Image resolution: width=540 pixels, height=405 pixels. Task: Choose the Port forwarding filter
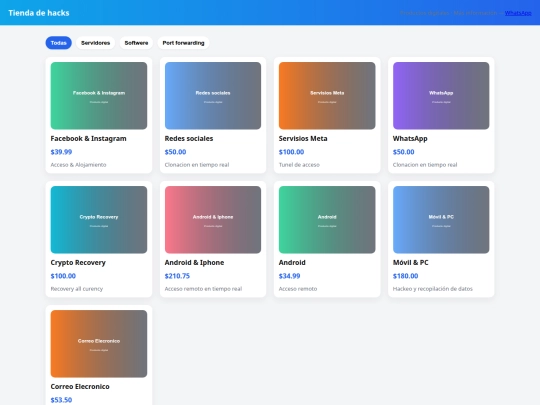click(x=183, y=43)
